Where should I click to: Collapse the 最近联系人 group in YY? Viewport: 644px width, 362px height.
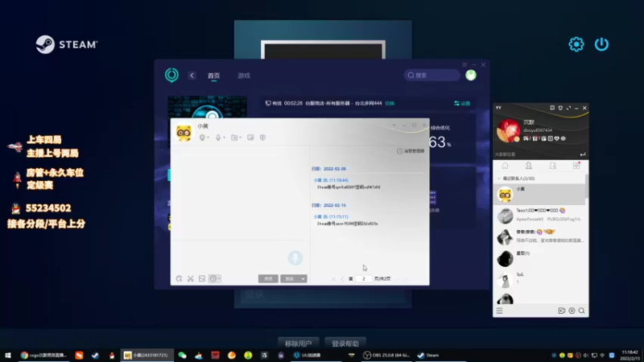tap(499, 179)
